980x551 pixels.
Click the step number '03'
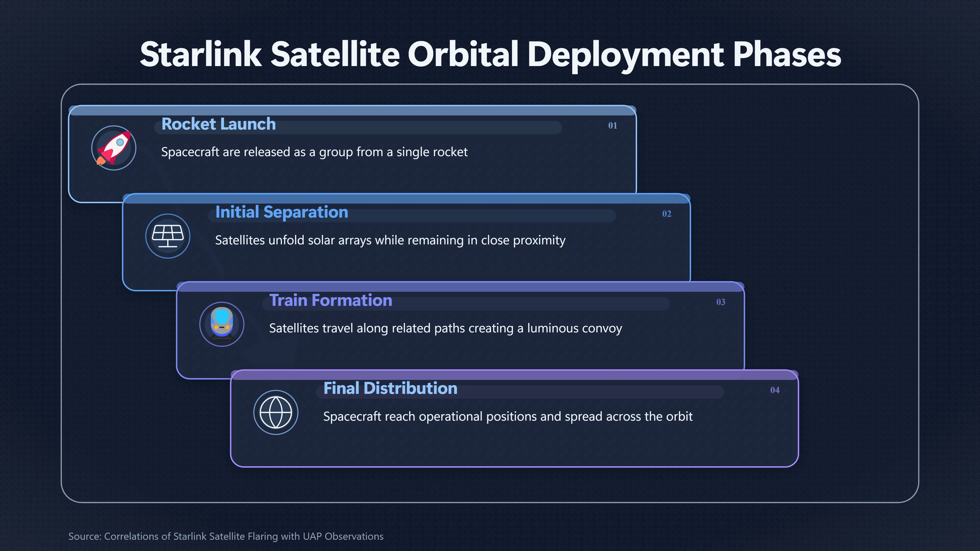pos(720,302)
